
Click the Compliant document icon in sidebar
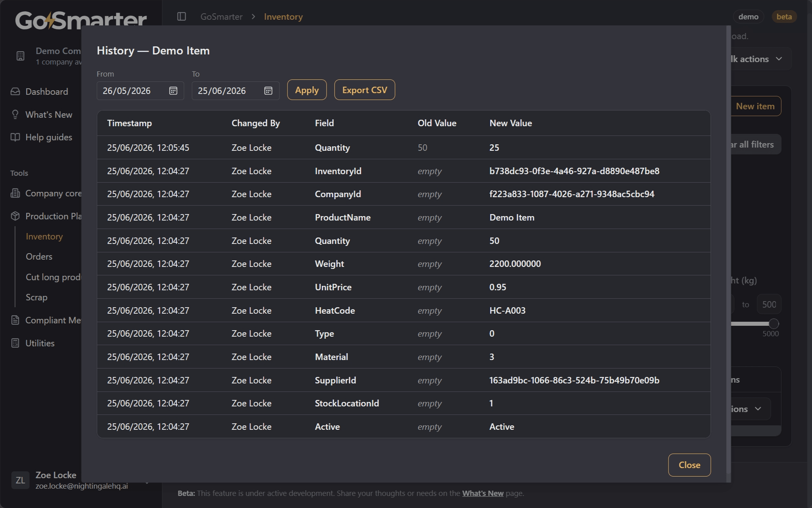(15, 320)
